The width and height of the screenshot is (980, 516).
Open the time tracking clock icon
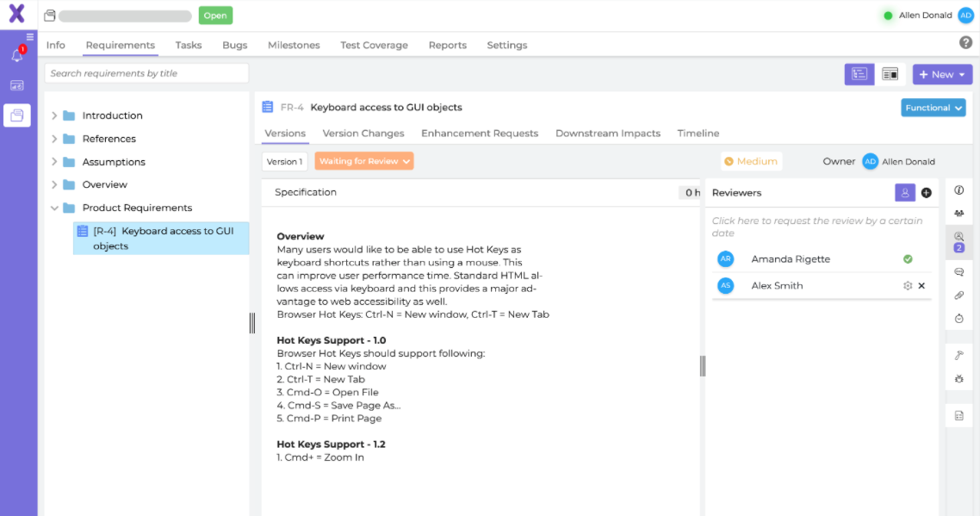pyautogui.click(x=958, y=316)
